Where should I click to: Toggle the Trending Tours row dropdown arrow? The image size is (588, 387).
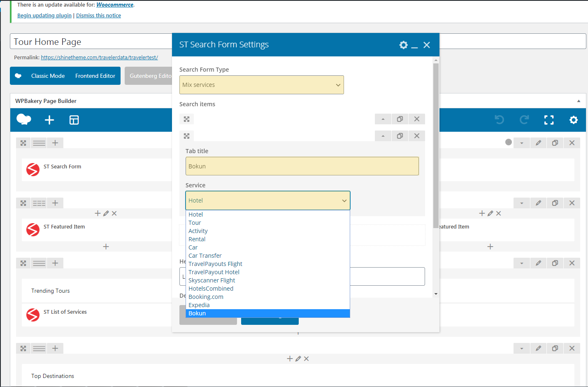522,263
